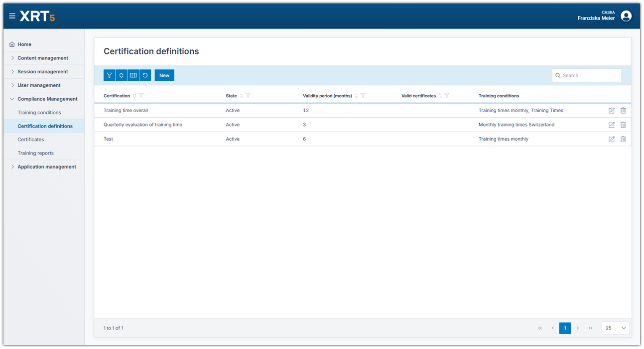Click the column chooser toolbar icon
The height and width of the screenshot is (349, 644).
[133, 75]
